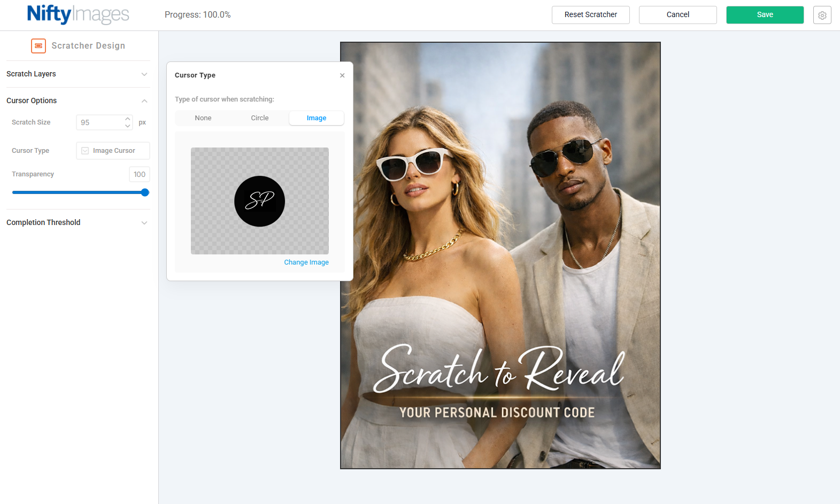Toggle the Image Cursor checkbox icon
840x504 pixels.
(x=85, y=151)
